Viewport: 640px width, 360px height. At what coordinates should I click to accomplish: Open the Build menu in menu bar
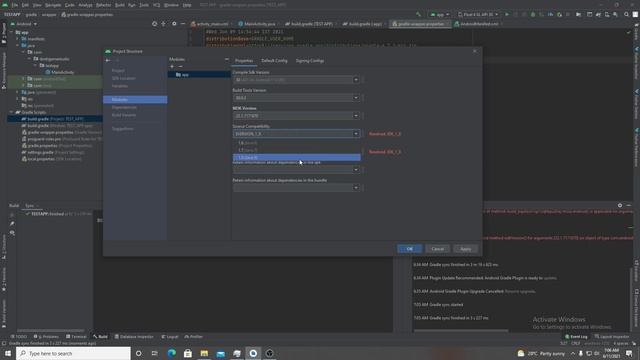(x=120, y=5)
